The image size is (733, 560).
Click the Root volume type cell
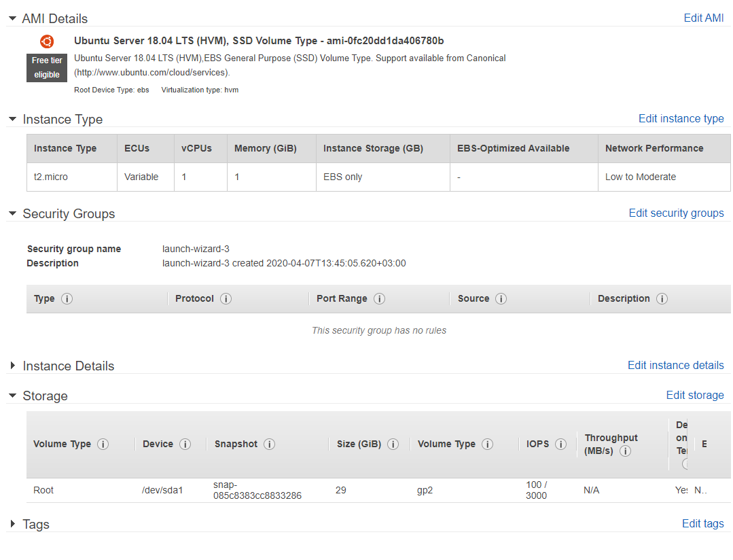coord(43,490)
